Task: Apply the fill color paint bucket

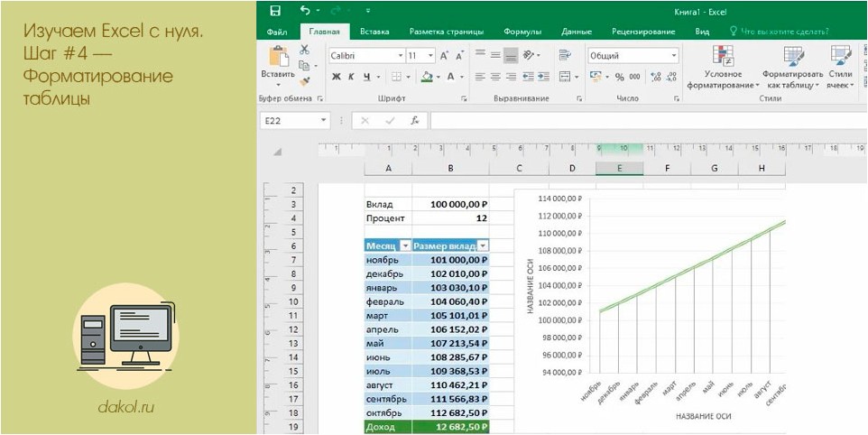Action: coord(426,77)
